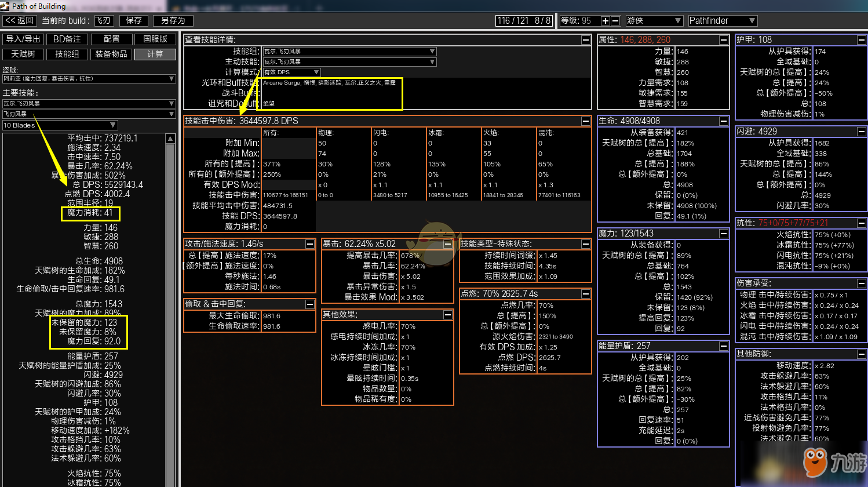Screen dimensions: 868x487
Task: Click the 充能延迟 2s value
Action: (680, 431)
